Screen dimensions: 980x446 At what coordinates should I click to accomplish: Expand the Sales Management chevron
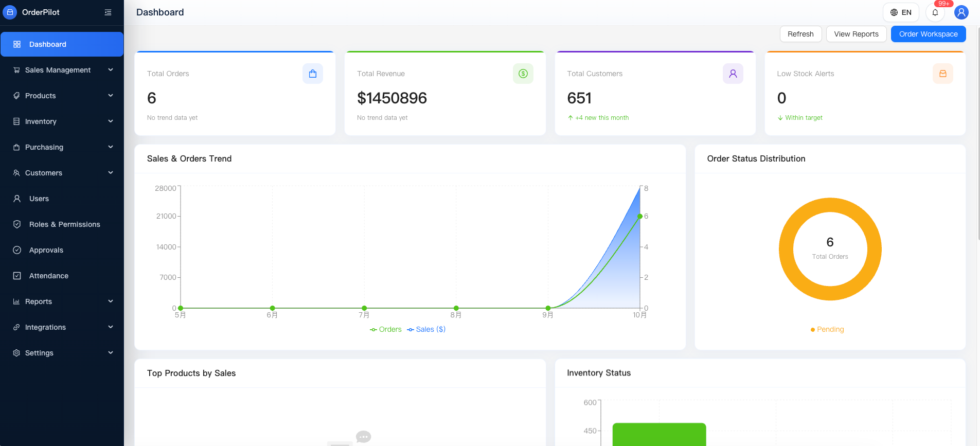[111, 70]
